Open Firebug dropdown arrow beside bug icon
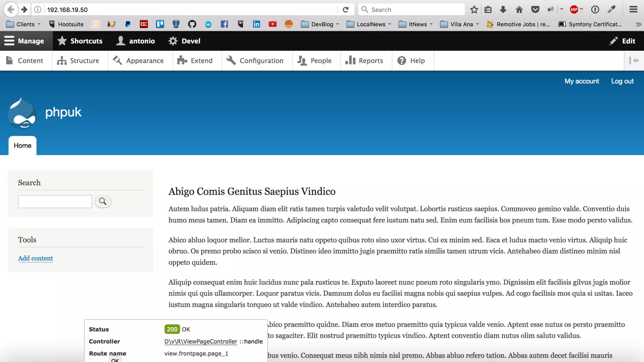 [x=562, y=9]
